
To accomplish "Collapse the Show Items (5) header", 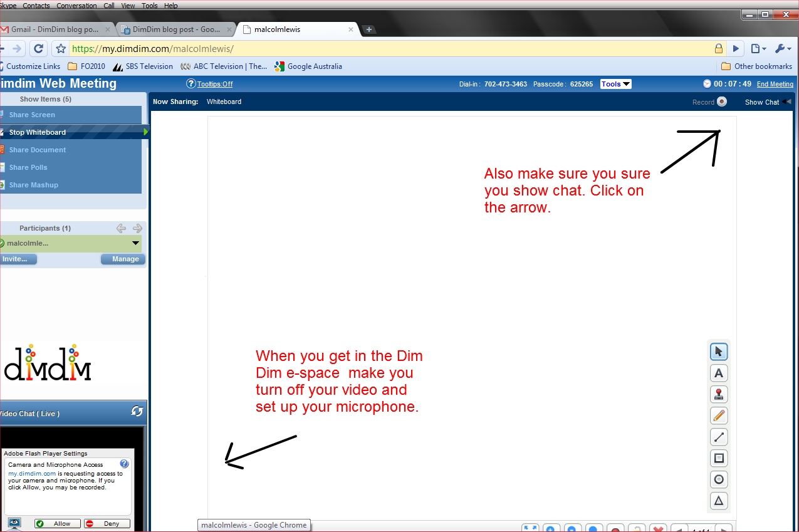I will pos(46,99).
